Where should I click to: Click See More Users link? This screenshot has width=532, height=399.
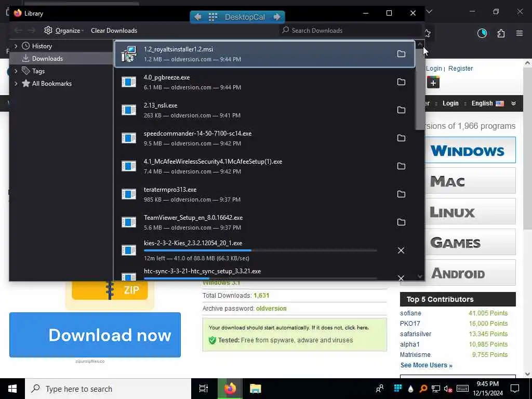(x=426, y=365)
